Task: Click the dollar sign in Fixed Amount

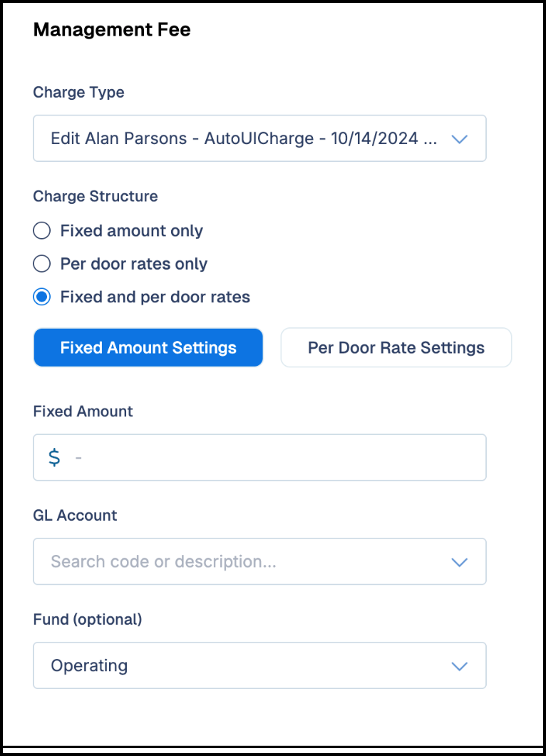Action: pos(54,457)
